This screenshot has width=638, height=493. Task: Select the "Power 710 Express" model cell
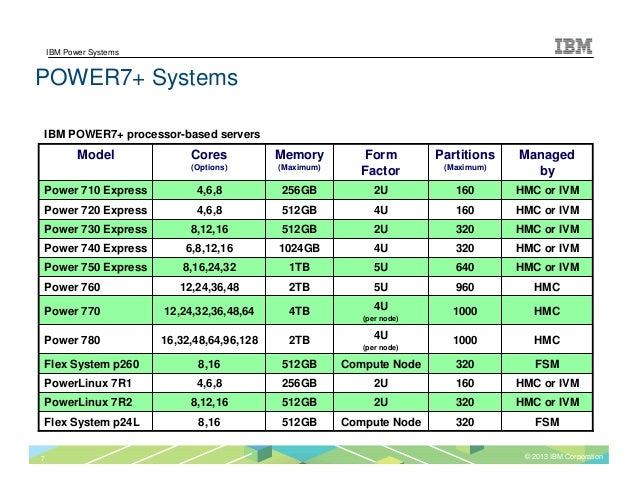(x=96, y=190)
